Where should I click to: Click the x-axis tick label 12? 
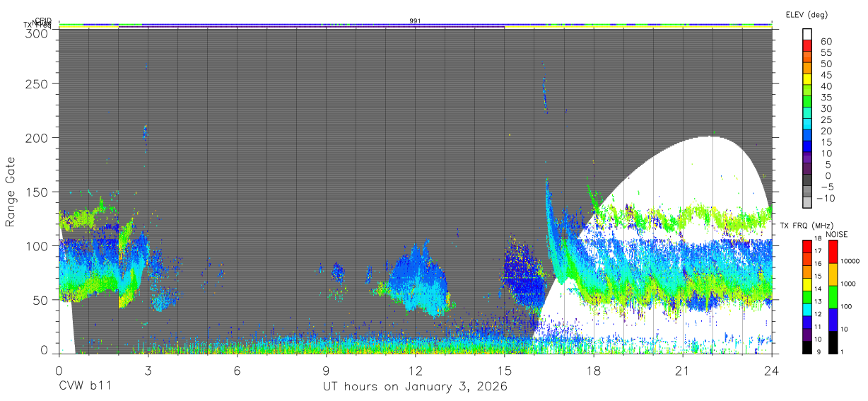pyautogui.click(x=415, y=371)
